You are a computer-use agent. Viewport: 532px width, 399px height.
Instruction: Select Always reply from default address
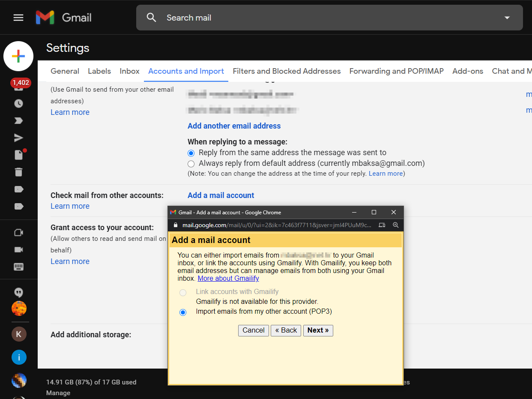191,164
